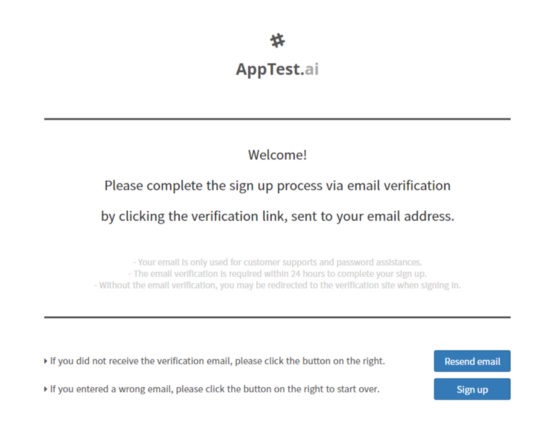Select the Welcome! heading
The image size is (552, 424).
click(x=277, y=155)
